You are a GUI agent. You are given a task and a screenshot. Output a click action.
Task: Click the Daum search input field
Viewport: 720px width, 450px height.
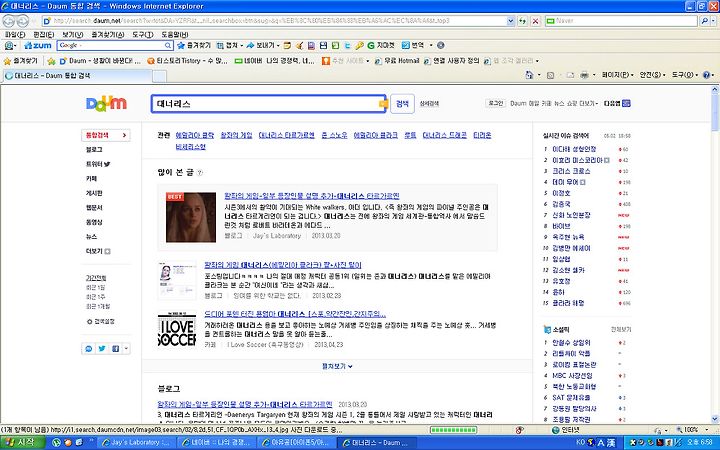(x=268, y=104)
